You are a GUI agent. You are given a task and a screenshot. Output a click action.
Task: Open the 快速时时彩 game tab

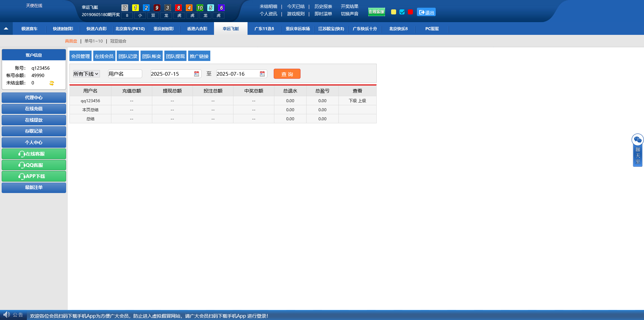tap(63, 29)
